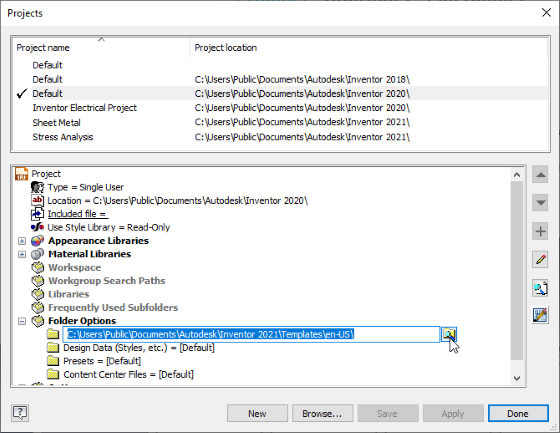Move selected path up with arrow button

click(x=540, y=175)
